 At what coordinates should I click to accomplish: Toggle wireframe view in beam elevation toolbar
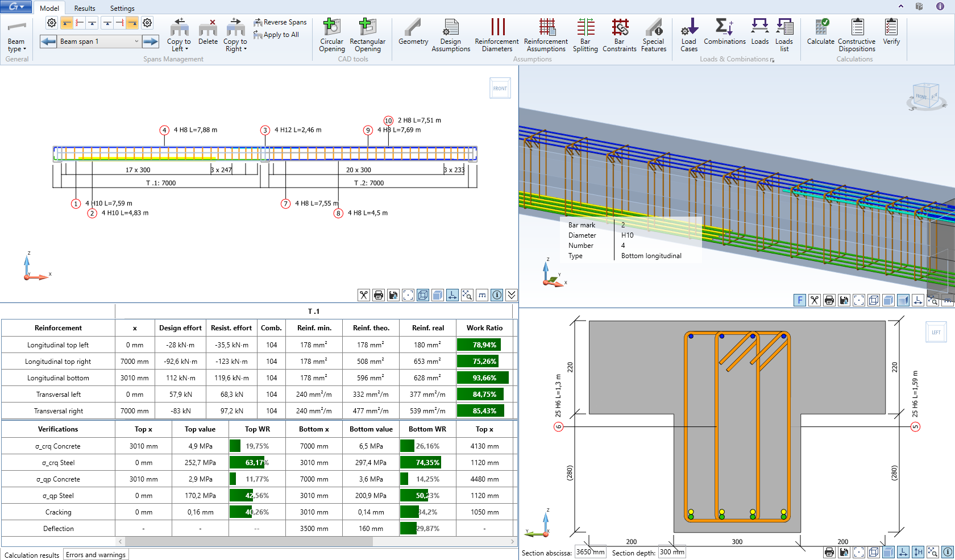point(423,295)
